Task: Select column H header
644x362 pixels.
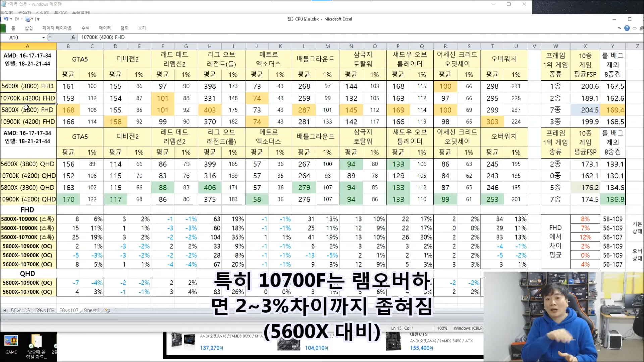Action: click(210, 46)
